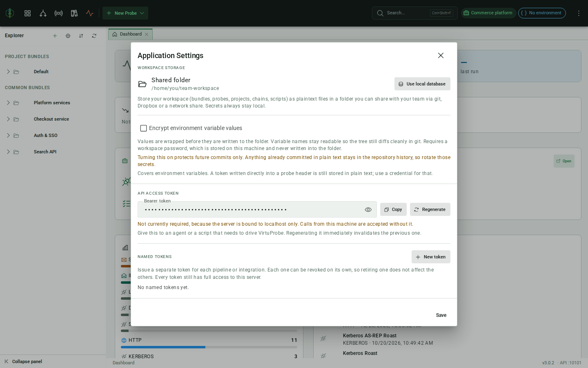
Task: Regenerate the API access token
Action: [x=430, y=209]
